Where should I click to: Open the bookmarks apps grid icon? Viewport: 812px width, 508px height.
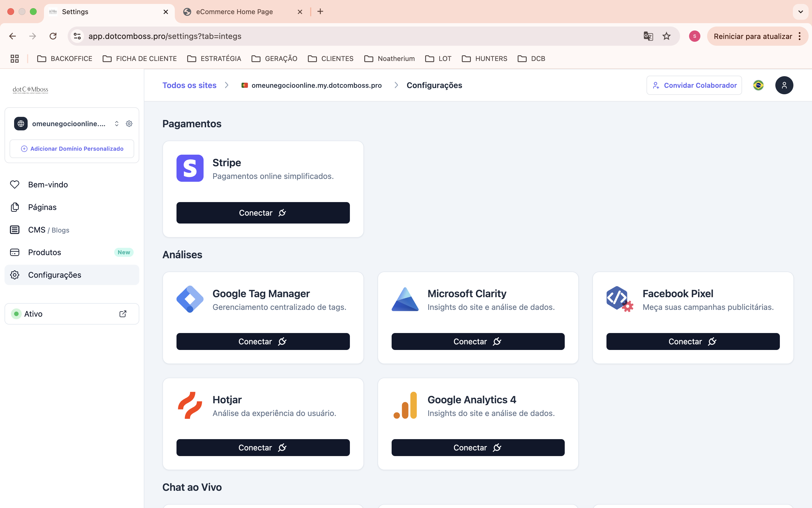(14, 58)
